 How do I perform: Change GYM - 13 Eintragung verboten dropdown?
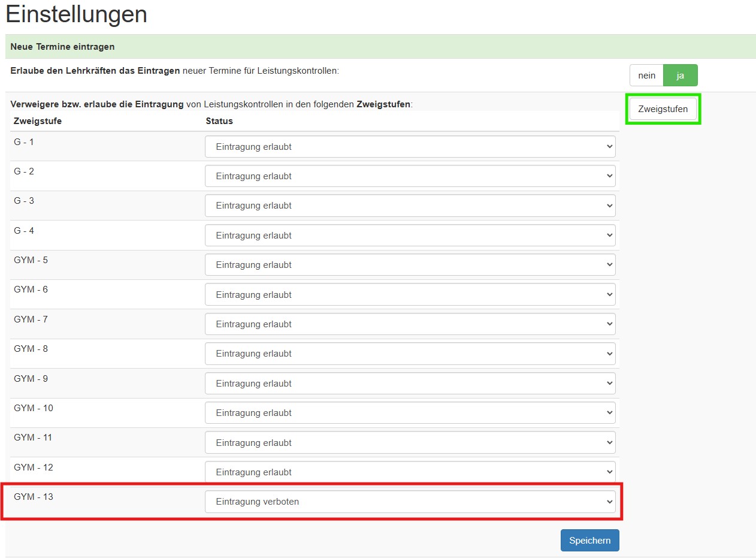pyautogui.click(x=410, y=502)
